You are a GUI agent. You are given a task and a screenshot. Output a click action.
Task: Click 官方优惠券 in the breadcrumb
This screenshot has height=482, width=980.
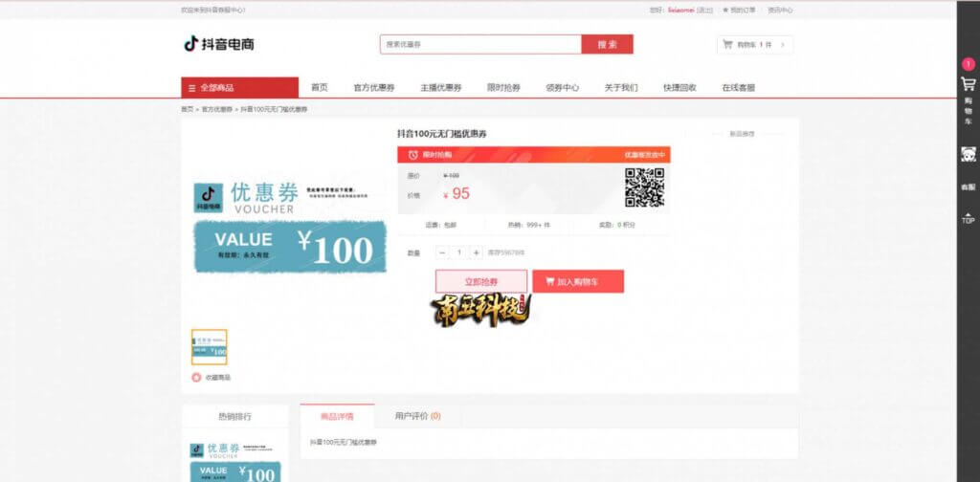click(217, 109)
